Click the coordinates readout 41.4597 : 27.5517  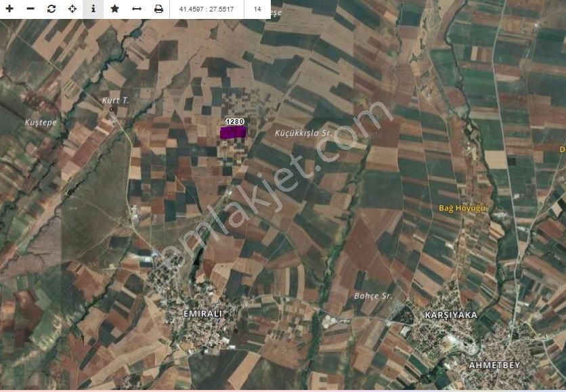(206, 9)
